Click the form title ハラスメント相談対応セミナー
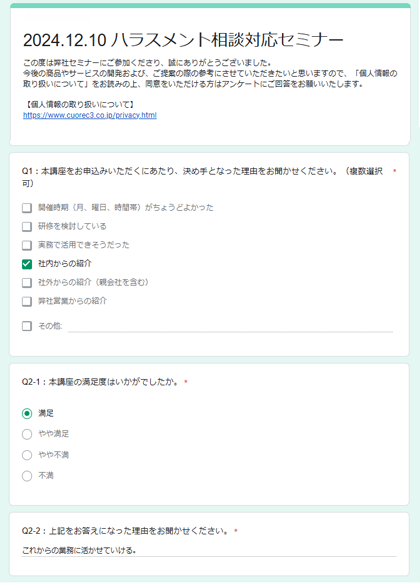Image resolution: width=420 pixels, height=583 pixels. click(183, 40)
